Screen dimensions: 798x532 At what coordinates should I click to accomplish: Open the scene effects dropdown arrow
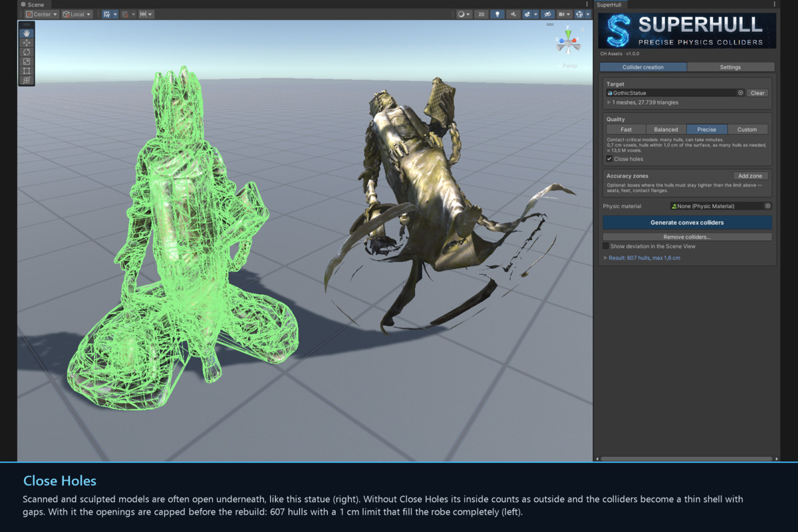pyautogui.click(x=535, y=14)
